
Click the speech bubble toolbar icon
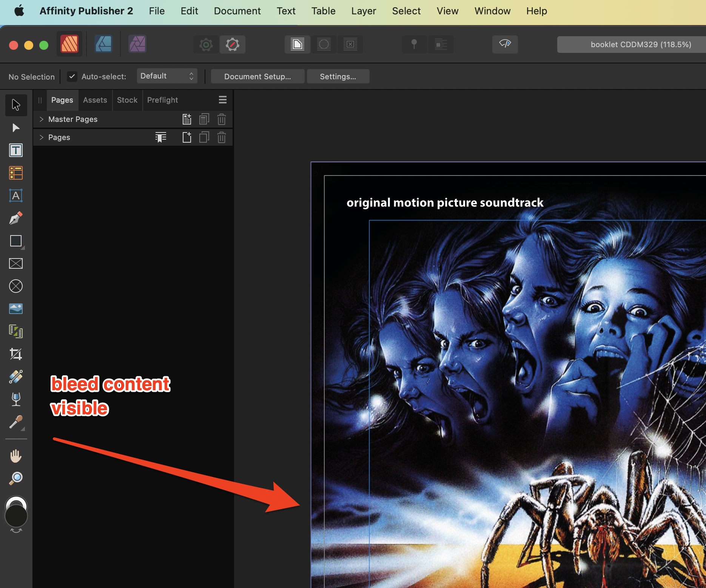(x=505, y=45)
